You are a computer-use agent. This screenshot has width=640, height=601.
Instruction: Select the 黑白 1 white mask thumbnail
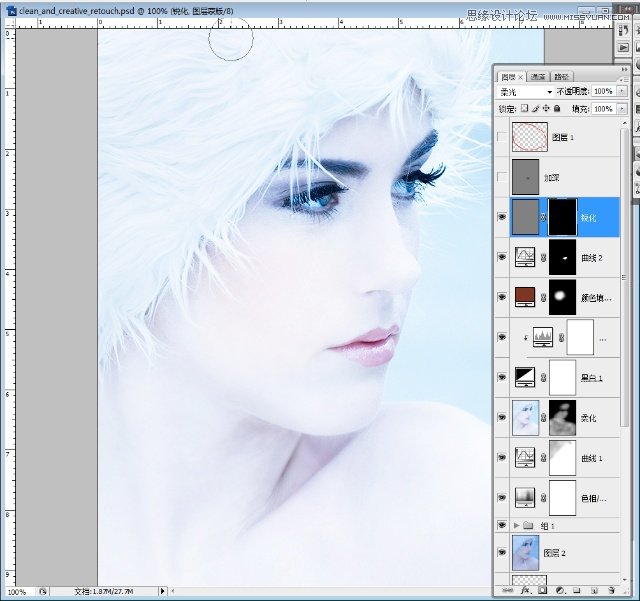[562, 377]
